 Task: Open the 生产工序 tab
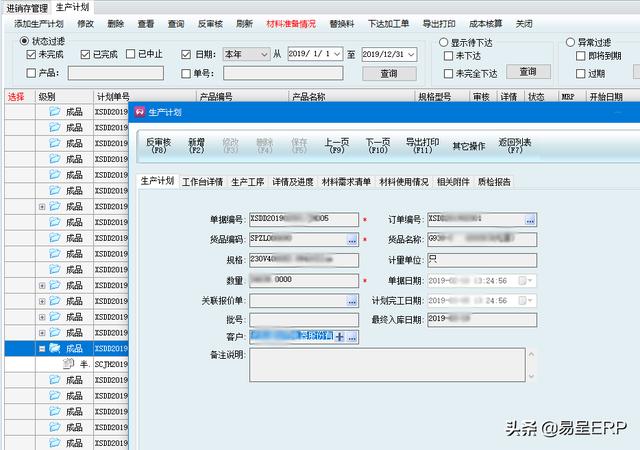tap(247, 182)
